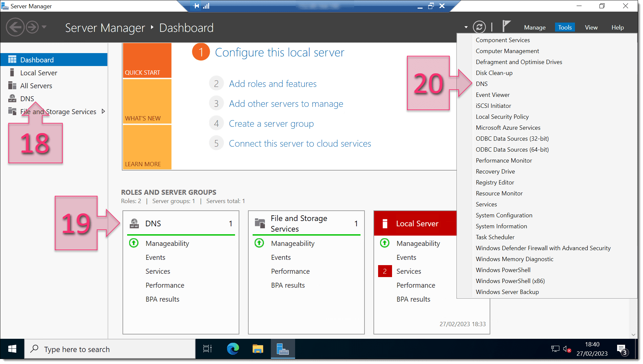Open DNS management tool
This screenshot has height=364, width=643.
[481, 83]
